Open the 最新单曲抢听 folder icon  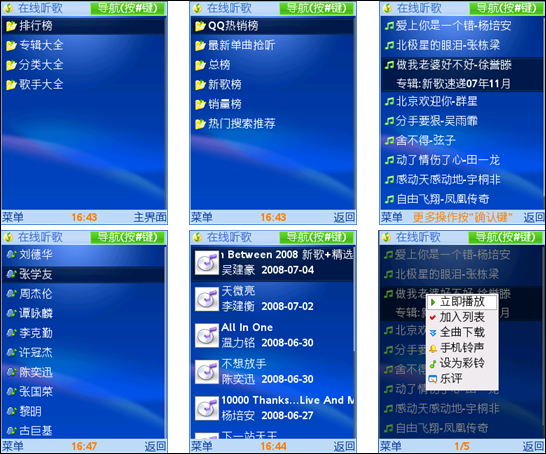coord(200,45)
